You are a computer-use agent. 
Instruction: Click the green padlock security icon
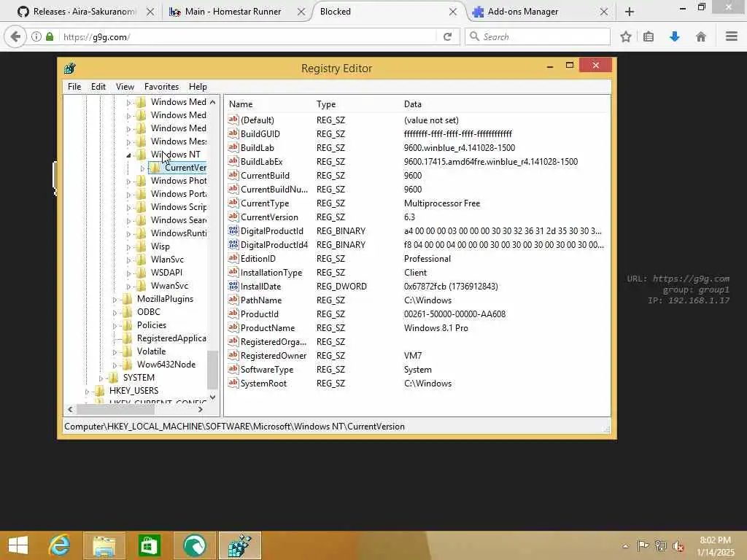[50, 36]
